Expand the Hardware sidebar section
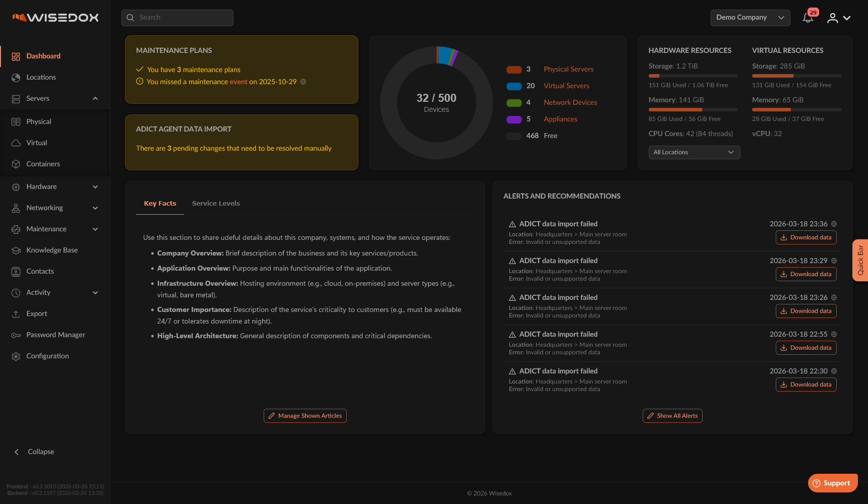 pyautogui.click(x=95, y=187)
